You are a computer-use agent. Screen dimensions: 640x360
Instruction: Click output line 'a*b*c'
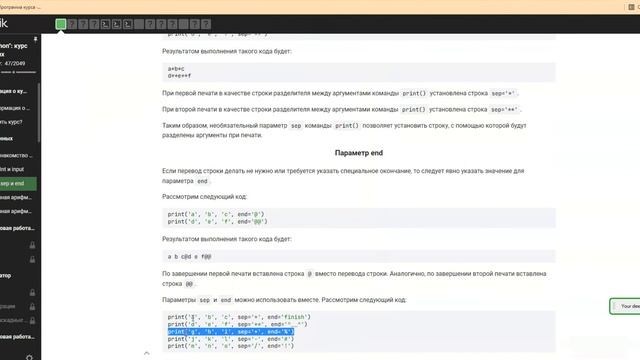pos(176,69)
